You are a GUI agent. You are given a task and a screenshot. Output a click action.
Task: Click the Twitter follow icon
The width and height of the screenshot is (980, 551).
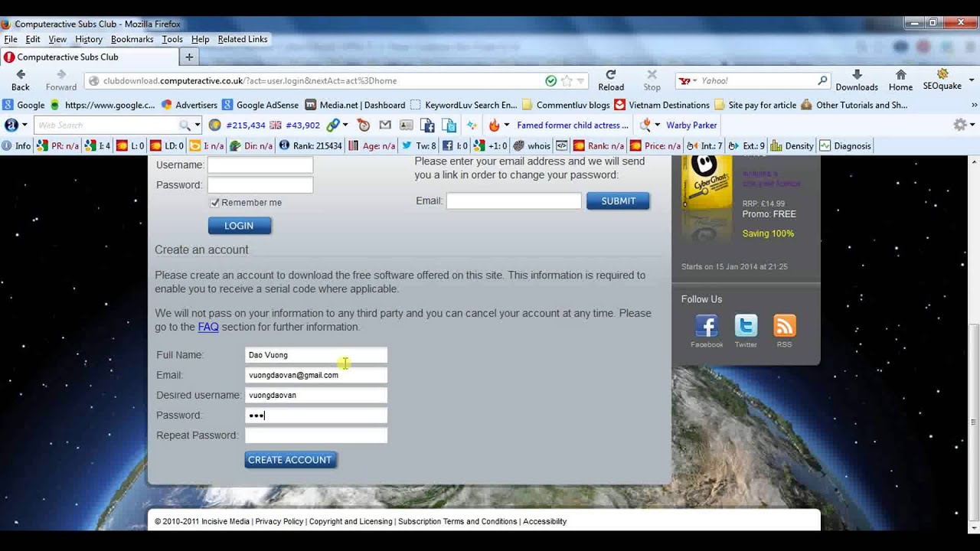(746, 326)
